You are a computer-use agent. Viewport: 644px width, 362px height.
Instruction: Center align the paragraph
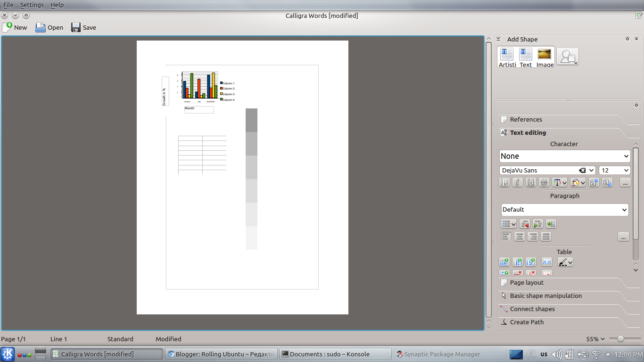pyautogui.click(x=519, y=236)
